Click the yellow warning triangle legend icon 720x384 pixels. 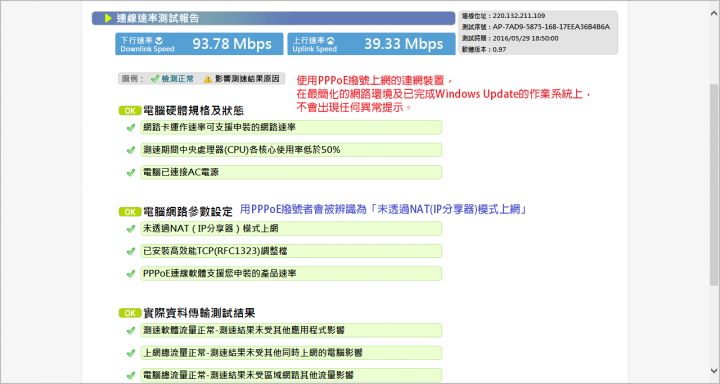click(208, 79)
